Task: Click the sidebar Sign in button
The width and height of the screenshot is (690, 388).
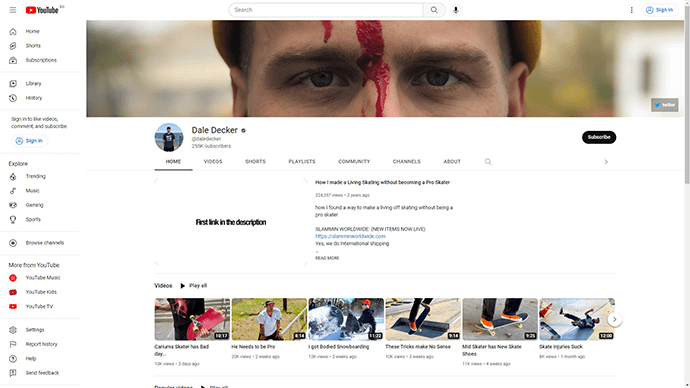Action: coord(29,141)
